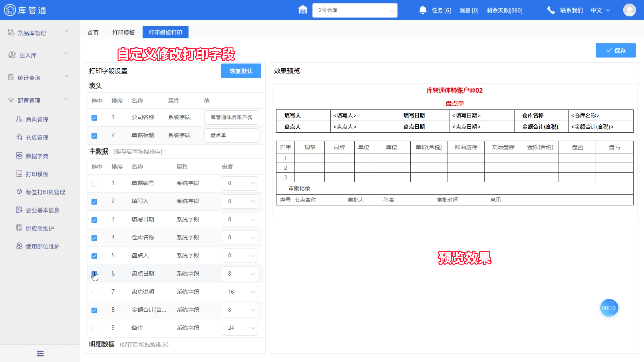Click the 货品库管理 sidebar icon
This screenshot has width=644, height=362.
(x=11, y=32)
